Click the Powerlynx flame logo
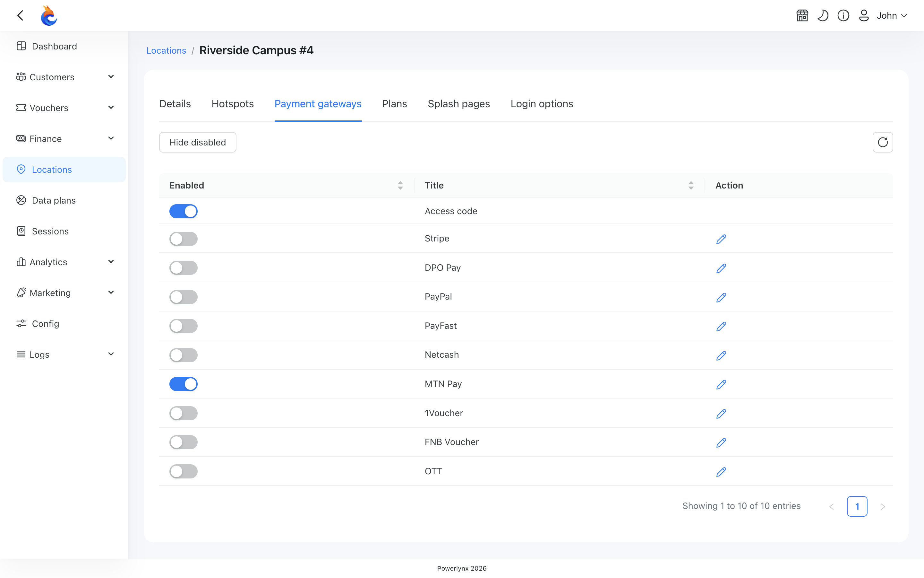 click(49, 15)
